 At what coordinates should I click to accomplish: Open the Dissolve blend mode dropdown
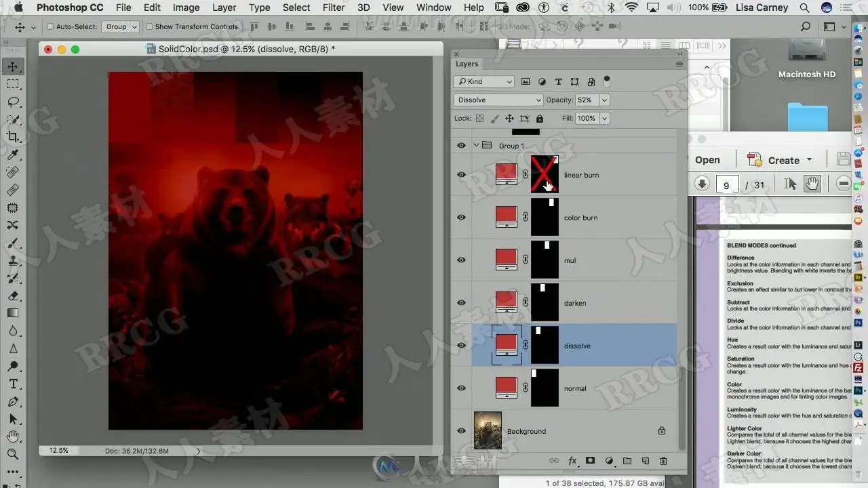pos(498,100)
